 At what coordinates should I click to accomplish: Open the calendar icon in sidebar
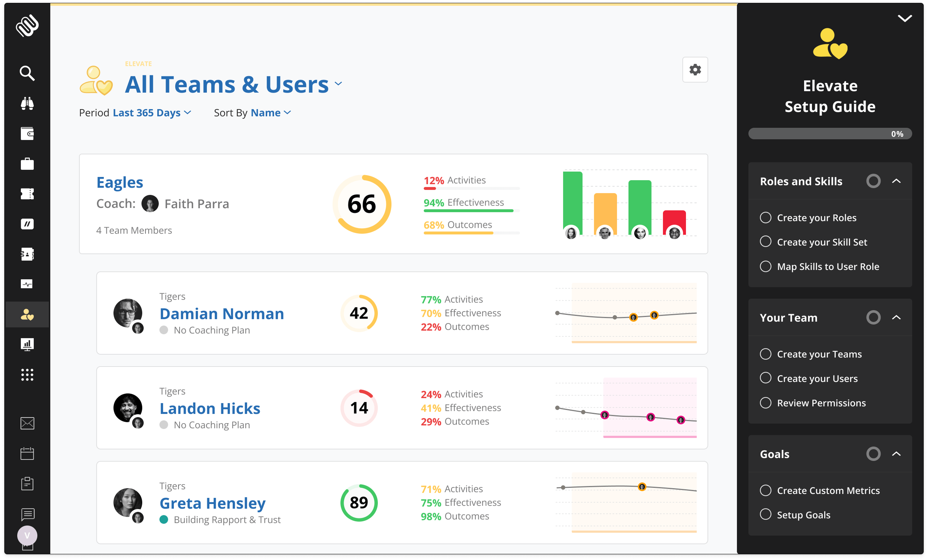point(27,453)
